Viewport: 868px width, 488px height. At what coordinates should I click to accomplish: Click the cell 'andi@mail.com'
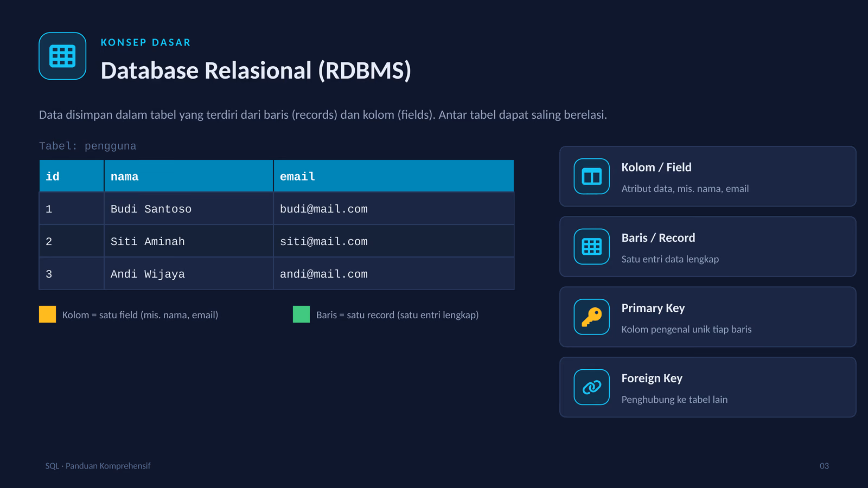(x=394, y=274)
